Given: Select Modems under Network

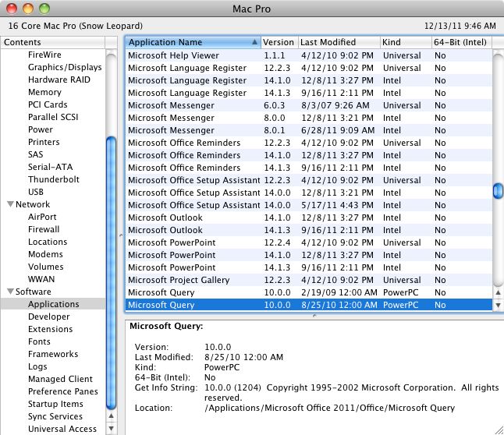Looking at the screenshot, I should (x=45, y=254).
